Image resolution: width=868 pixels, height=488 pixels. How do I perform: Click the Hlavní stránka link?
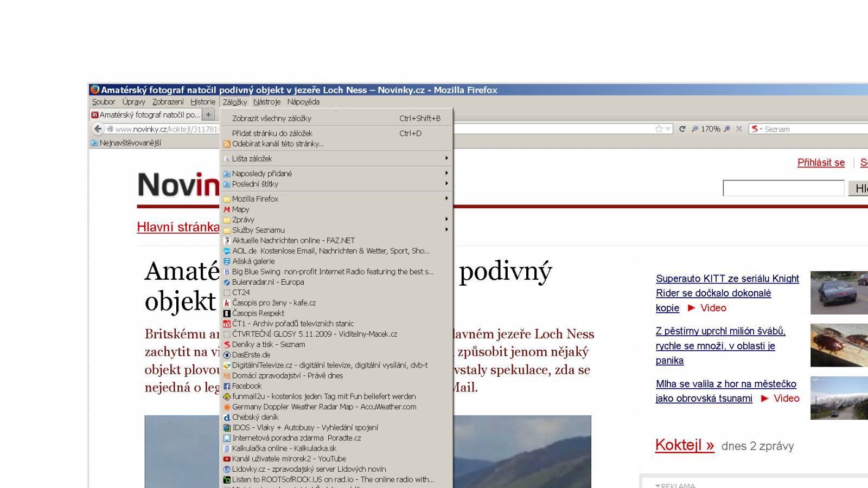pyautogui.click(x=178, y=227)
